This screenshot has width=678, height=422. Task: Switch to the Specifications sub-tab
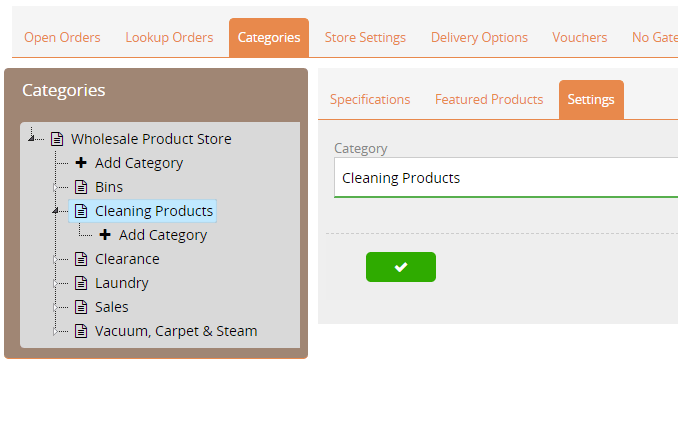click(370, 99)
